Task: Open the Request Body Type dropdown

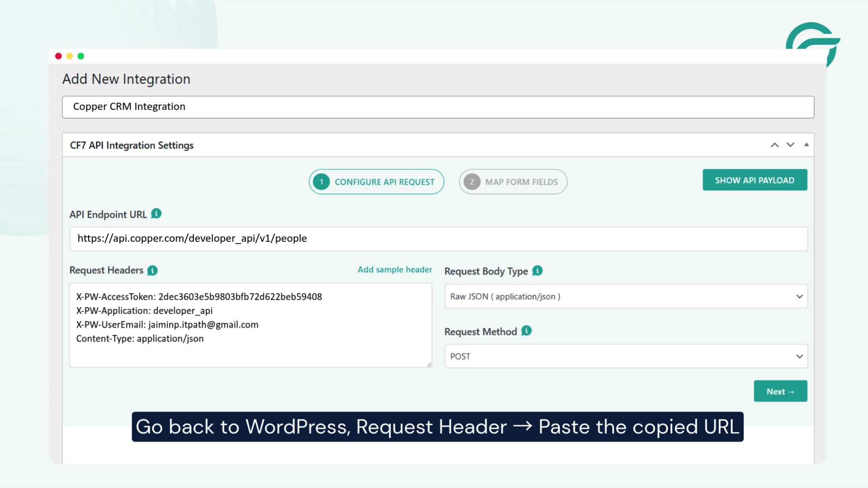Action: click(x=626, y=296)
